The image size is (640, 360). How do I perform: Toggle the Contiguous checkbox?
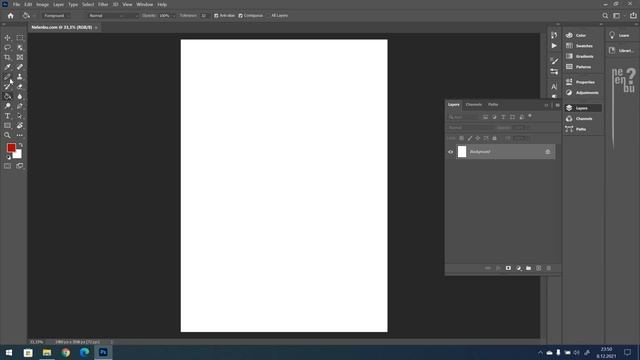[240, 16]
